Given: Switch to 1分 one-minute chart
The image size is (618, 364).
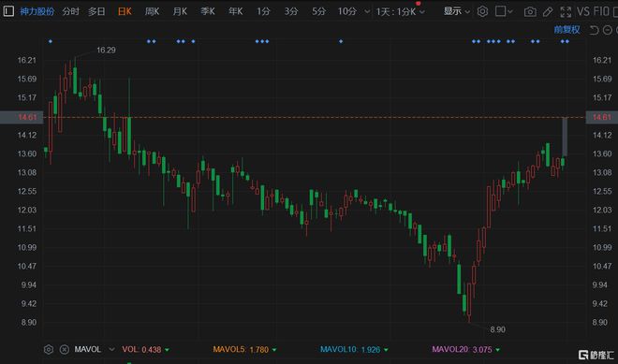Looking at the screenshot, I should coord(264,11).
